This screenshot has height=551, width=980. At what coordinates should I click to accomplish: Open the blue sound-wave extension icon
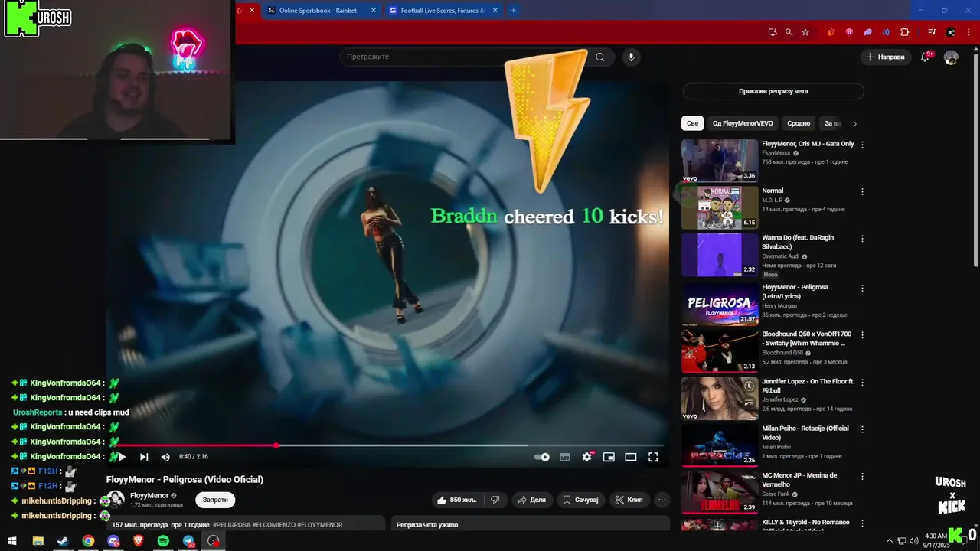coord(886,32)
